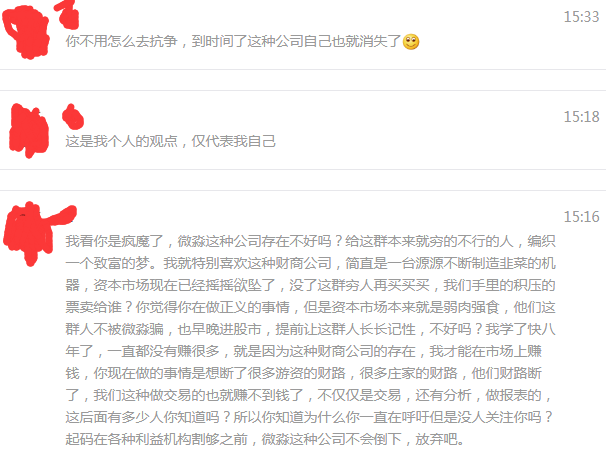Screen dimensions: 606x453
Task: Select the message starting 你不用怎么去抗争
Action: coord(242,41)
